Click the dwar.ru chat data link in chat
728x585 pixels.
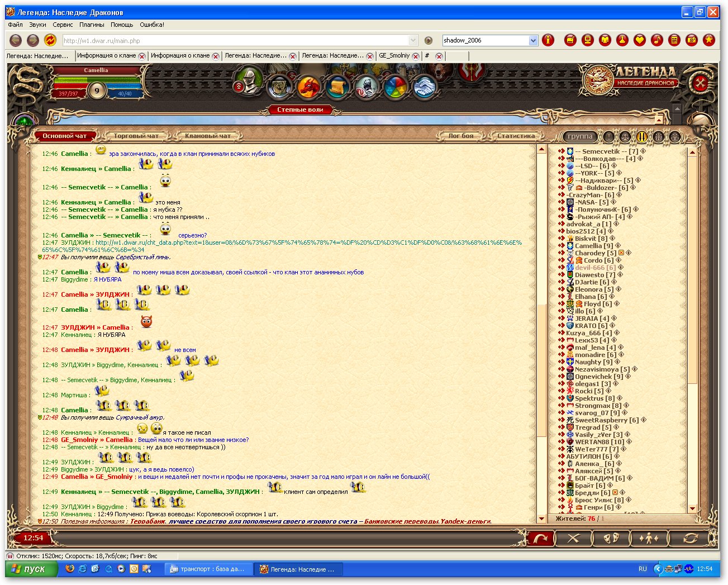pyautogui.click(x=308, y=242)
